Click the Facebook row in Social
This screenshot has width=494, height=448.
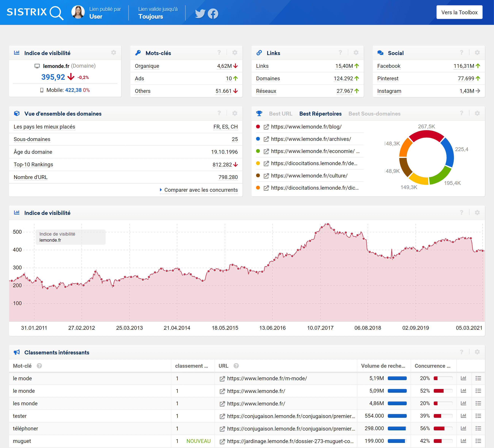pyautogui.click(x=429, y=66)
